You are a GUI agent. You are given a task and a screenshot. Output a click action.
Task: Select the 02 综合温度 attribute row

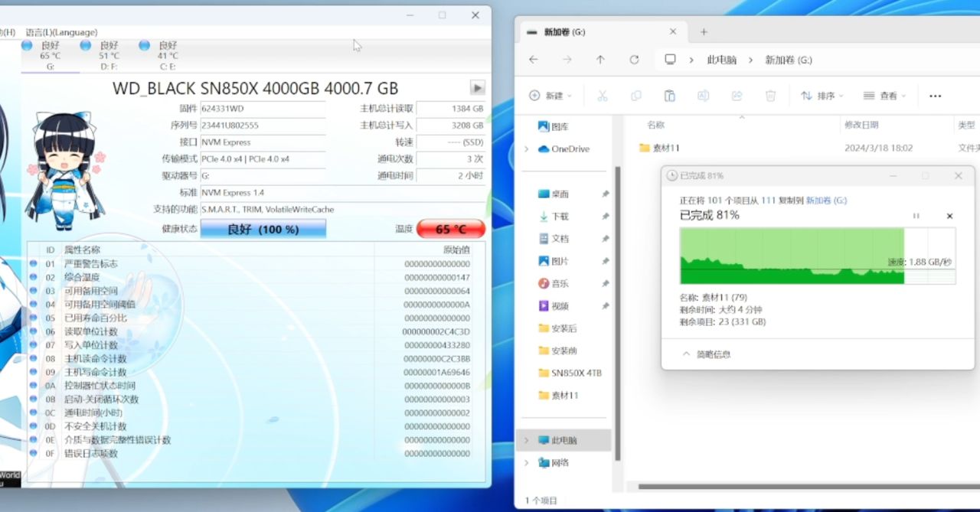click(252, 277)
